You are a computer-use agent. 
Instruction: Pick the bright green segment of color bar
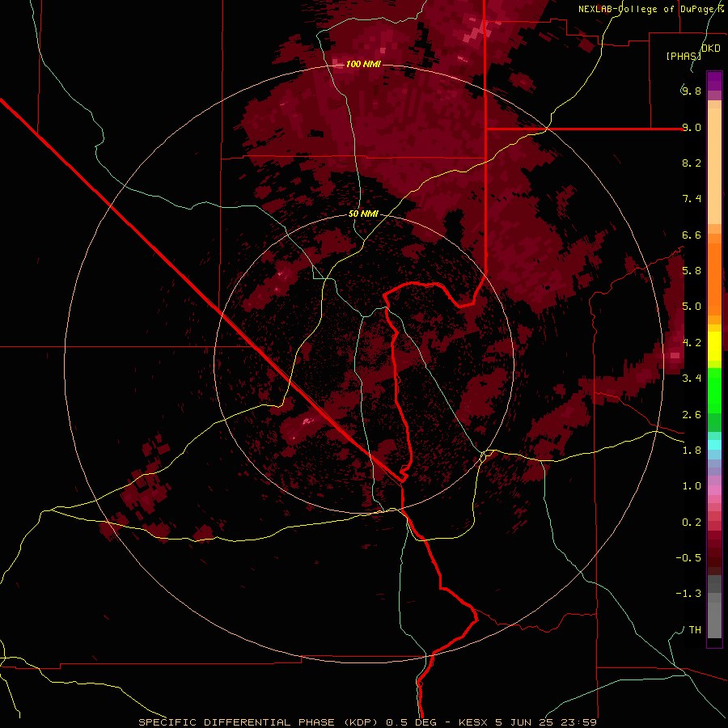pyautogui.click(x=714, y=391)
